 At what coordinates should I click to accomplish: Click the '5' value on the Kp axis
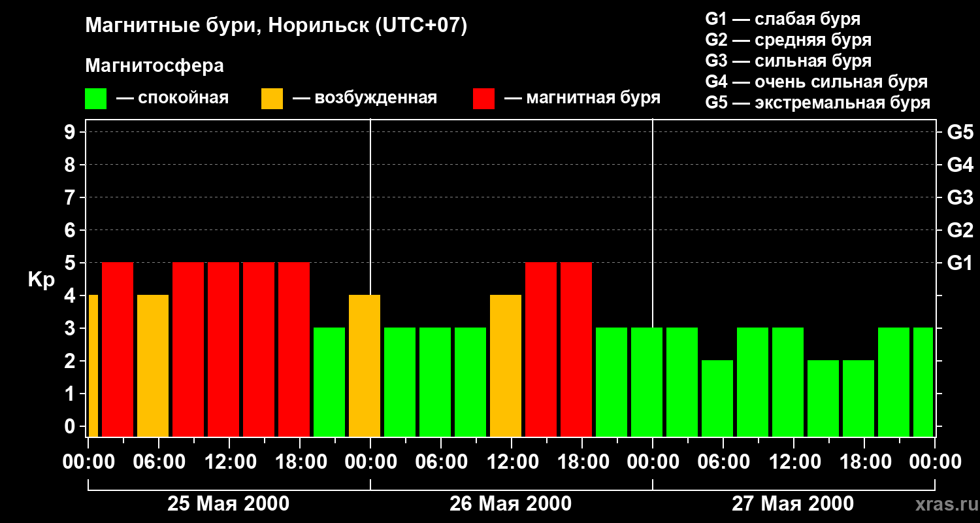point(71,263)
